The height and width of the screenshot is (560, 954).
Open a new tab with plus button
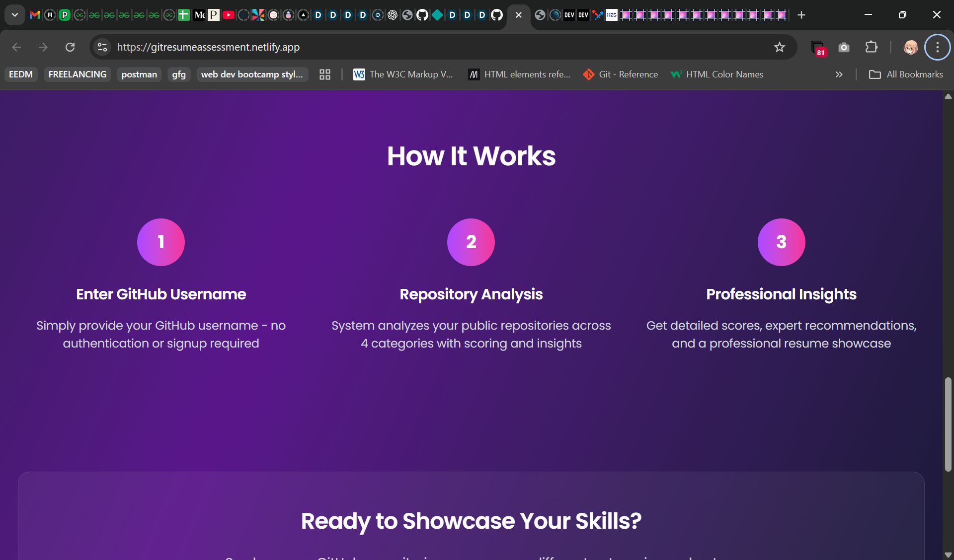pyautogui.click(x=801, y=15)
